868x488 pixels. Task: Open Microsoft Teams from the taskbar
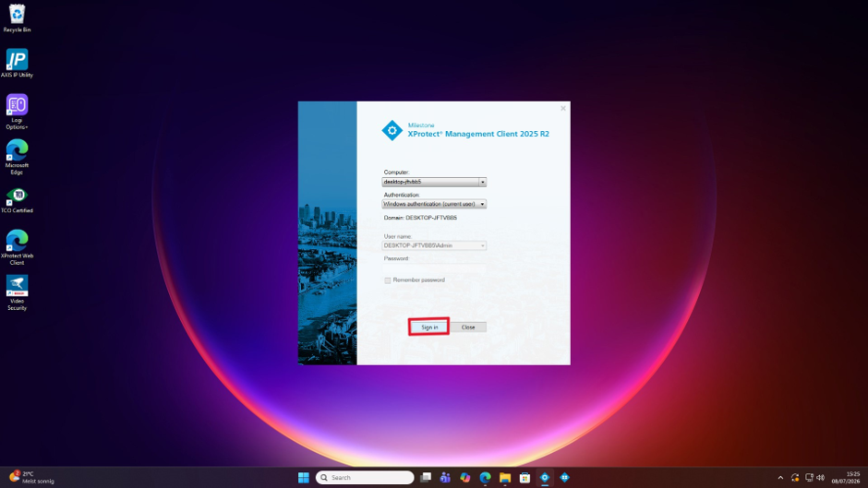pos(445,478)
